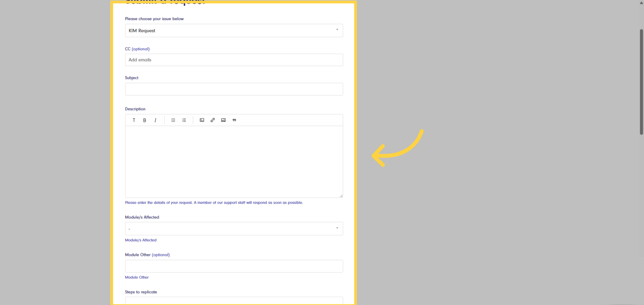
Task: Open the KIM Request issue dropdown
Action: 234,31
